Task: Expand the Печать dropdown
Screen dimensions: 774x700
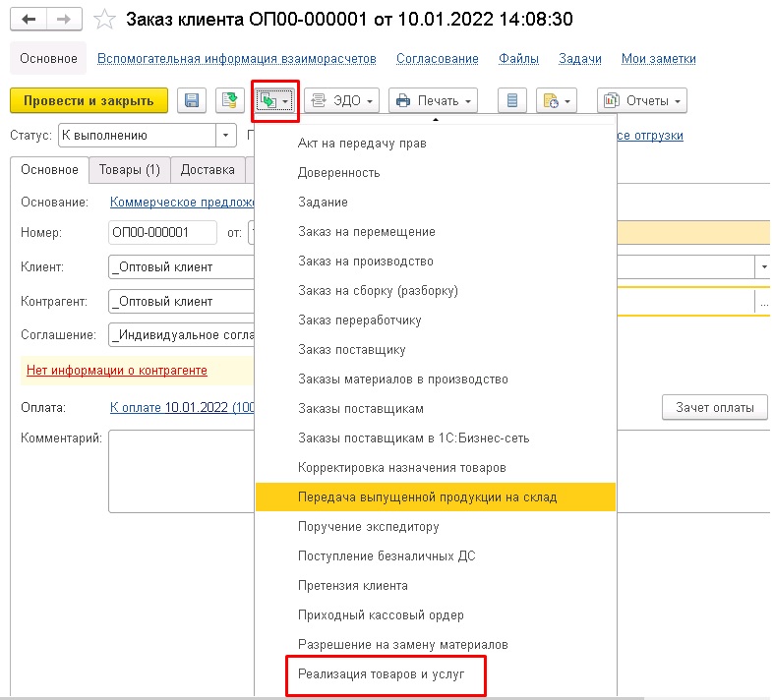Action: point(433,100)
